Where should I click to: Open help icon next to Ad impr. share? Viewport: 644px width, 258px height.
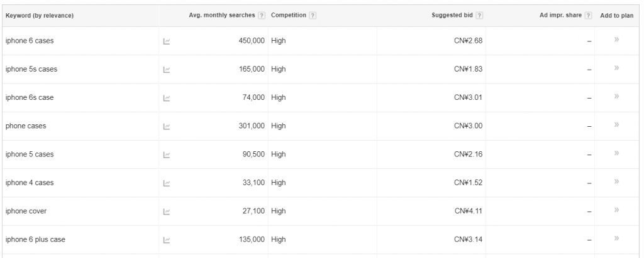click(589, 15)
